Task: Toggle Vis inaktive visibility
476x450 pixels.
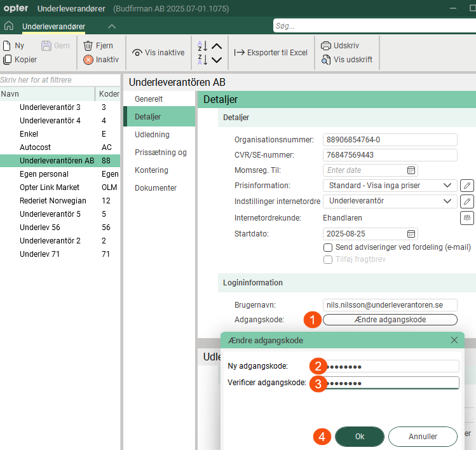Action: click(158, 53)
